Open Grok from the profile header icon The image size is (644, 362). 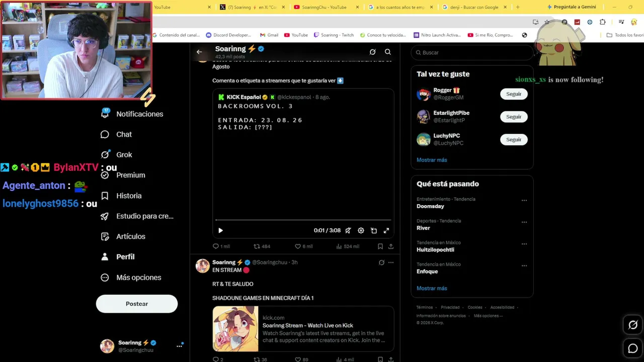point(372,52)
